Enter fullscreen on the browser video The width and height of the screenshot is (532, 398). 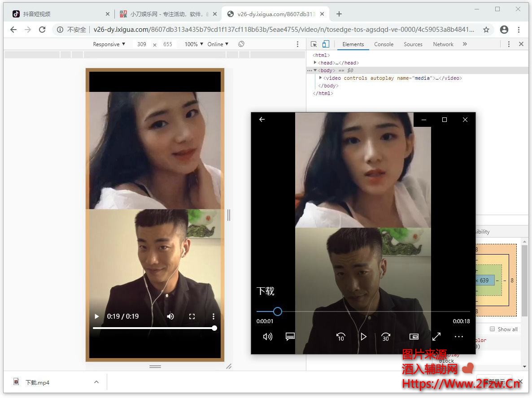pos(192,316)
